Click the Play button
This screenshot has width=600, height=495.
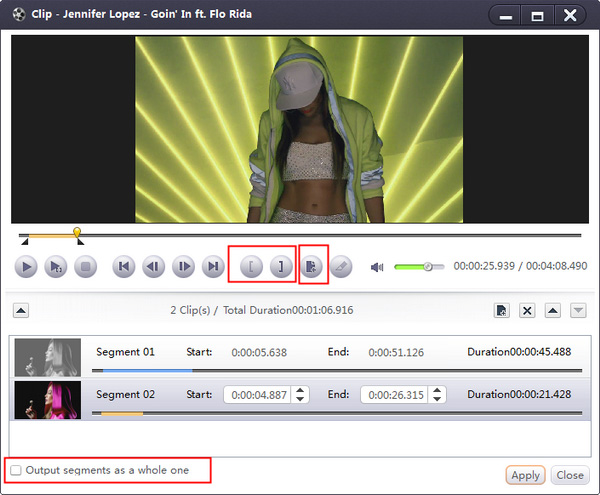27,267
